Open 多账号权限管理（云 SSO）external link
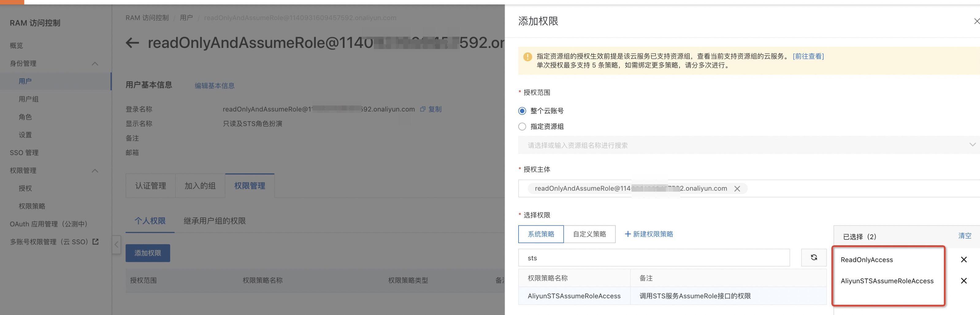The image size is (980, 315). coord(54,242)
